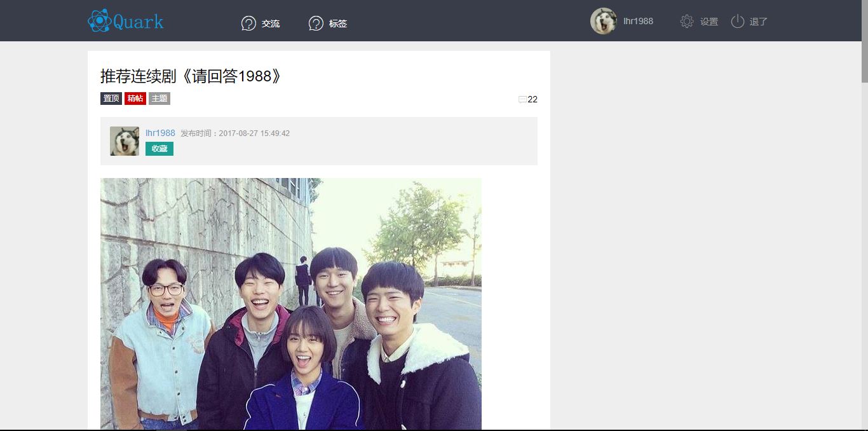Click the comment count icon
Screen dimensions: 868x431
[x=523, y=99]
